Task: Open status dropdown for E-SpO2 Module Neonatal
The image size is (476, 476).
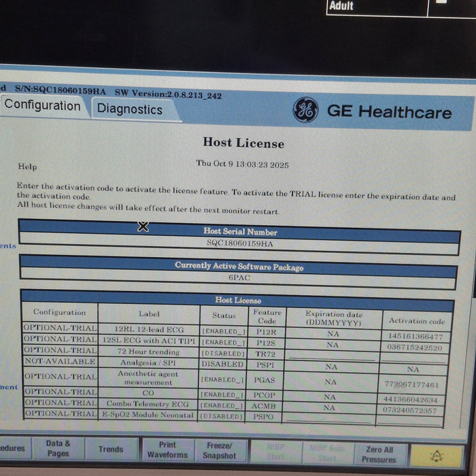Action: pyautogui.click(x=221, y=416)
